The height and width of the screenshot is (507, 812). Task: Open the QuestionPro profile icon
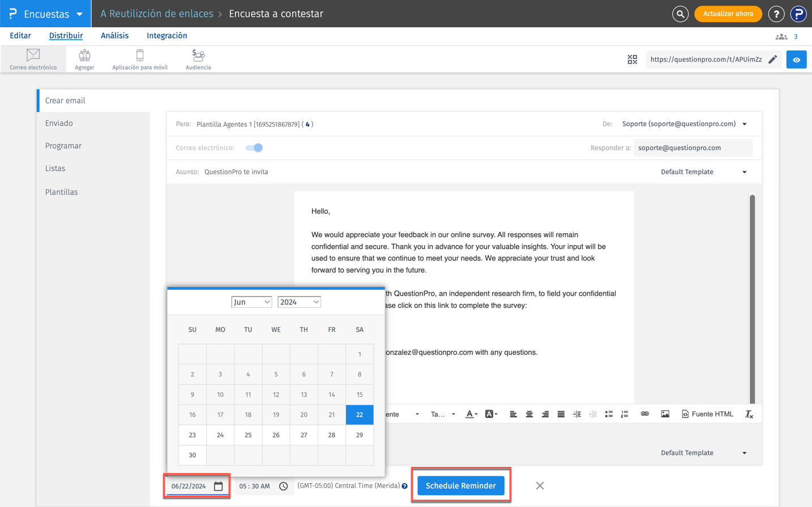[x=798, y=14]
